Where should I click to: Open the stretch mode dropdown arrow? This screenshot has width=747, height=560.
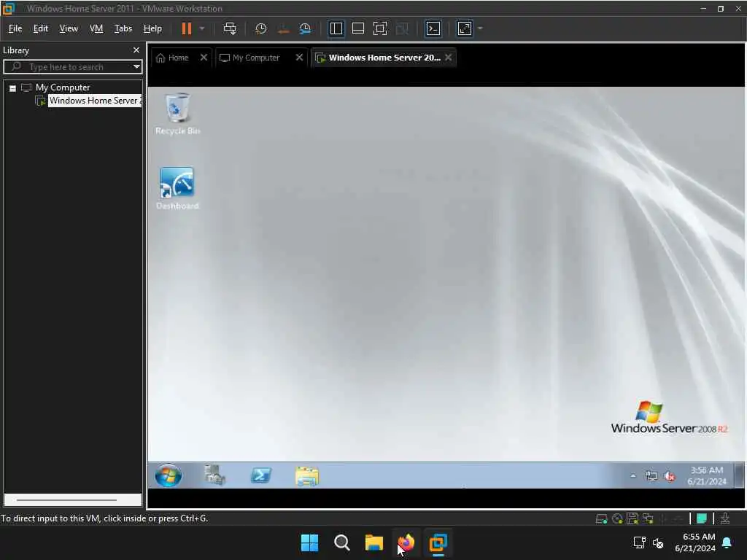click(x=480, y=28)
